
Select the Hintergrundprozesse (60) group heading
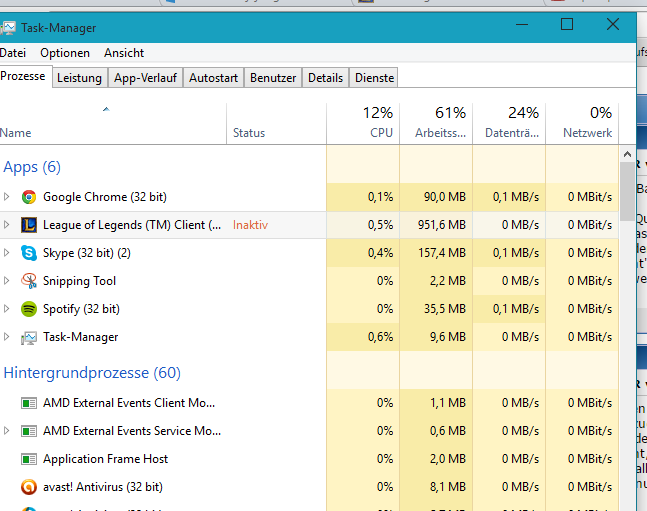point(92,373)
